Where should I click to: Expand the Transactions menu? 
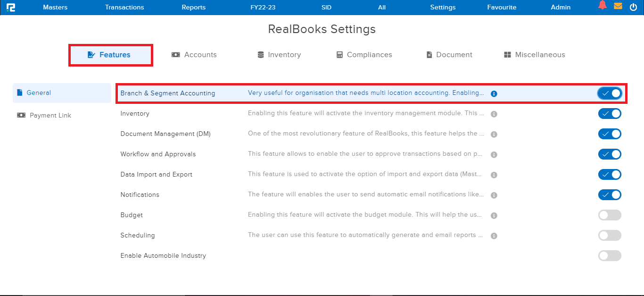[124, 7]
